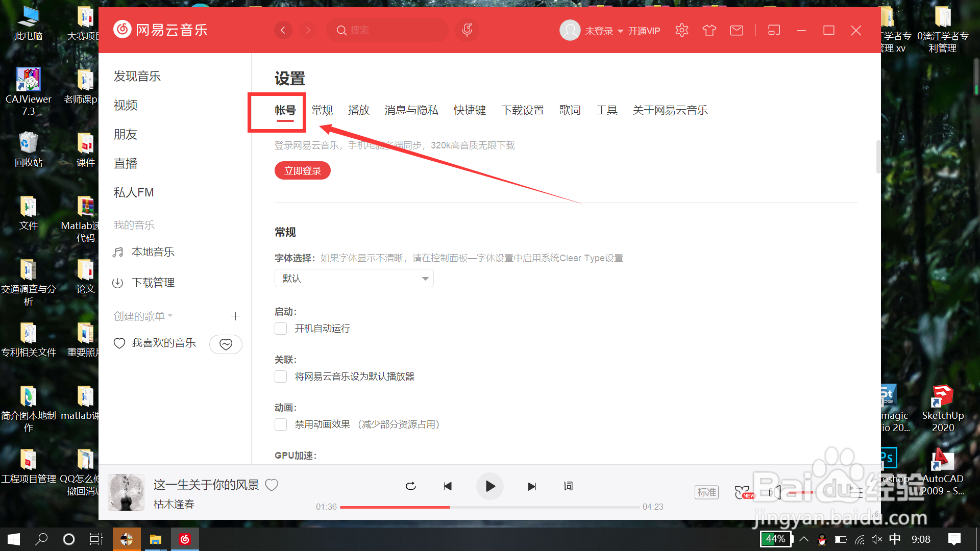Viewport: 980px width, 551px height.
Task: Click the 立即登录 button
Action: click(302, 170)
